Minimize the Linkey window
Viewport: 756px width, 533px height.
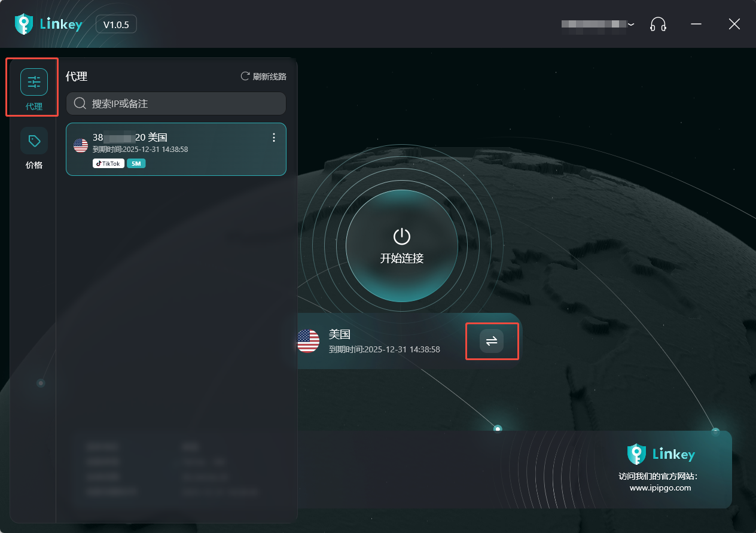coord(696,24)
